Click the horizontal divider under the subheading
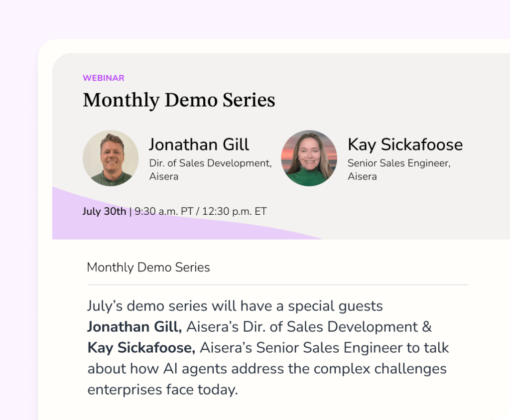This screenshot has width=510, height=420. click(277, 285)
